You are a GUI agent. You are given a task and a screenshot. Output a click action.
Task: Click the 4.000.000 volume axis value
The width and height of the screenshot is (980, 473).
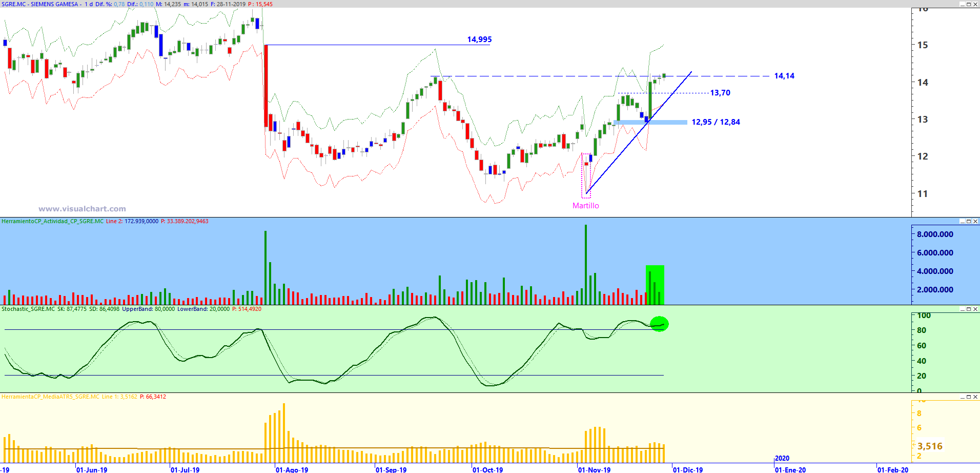point(935,271)
